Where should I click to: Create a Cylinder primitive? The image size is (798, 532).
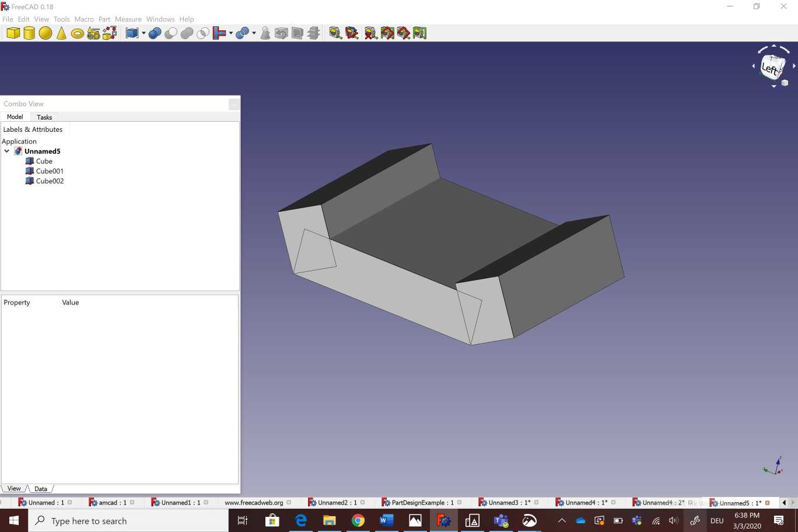(x=29, y=33)
